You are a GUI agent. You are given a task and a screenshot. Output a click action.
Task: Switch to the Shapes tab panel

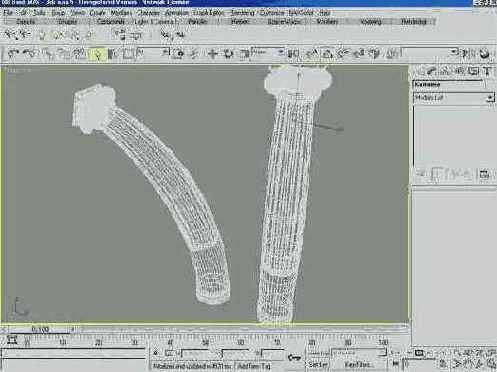pos(67,22)
